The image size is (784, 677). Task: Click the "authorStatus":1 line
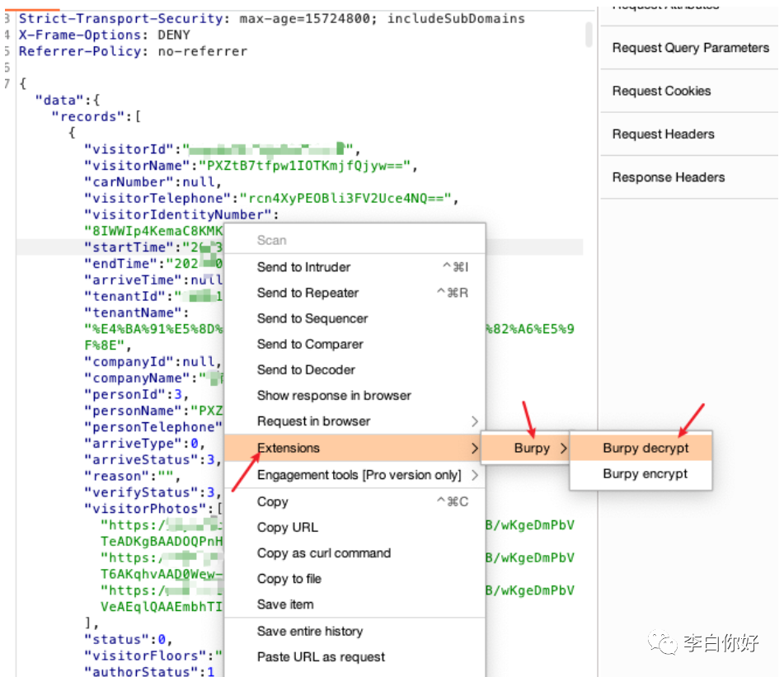point(149,672)
